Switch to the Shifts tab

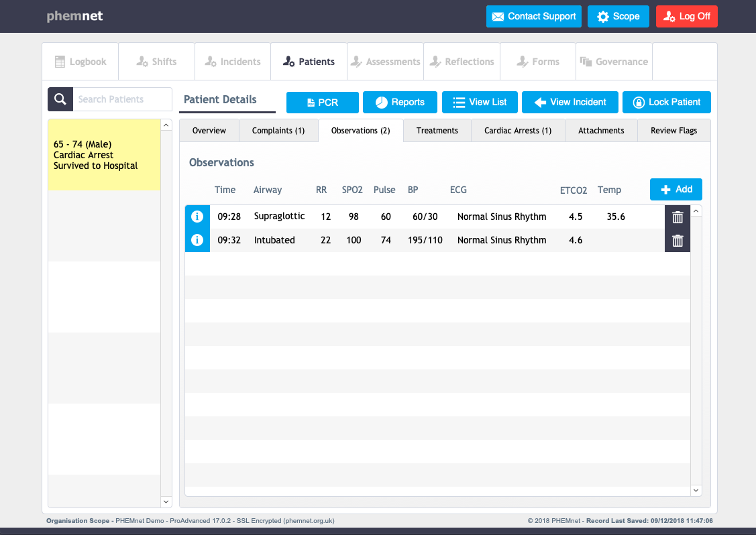click(157, 62)
